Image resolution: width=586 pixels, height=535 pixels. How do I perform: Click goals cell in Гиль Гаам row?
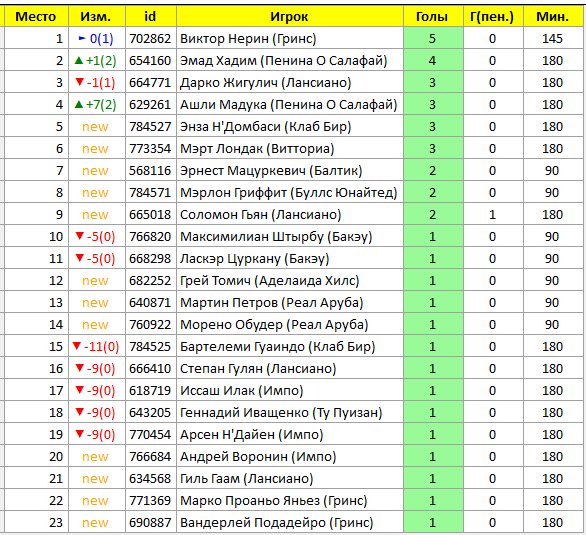[433, 479]
